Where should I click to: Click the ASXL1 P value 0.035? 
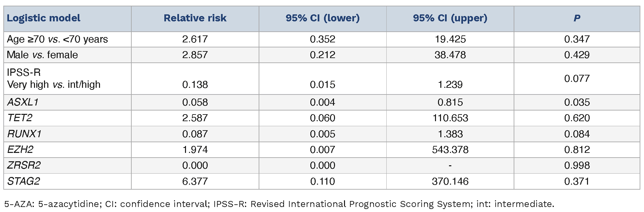tap(577, 102)
